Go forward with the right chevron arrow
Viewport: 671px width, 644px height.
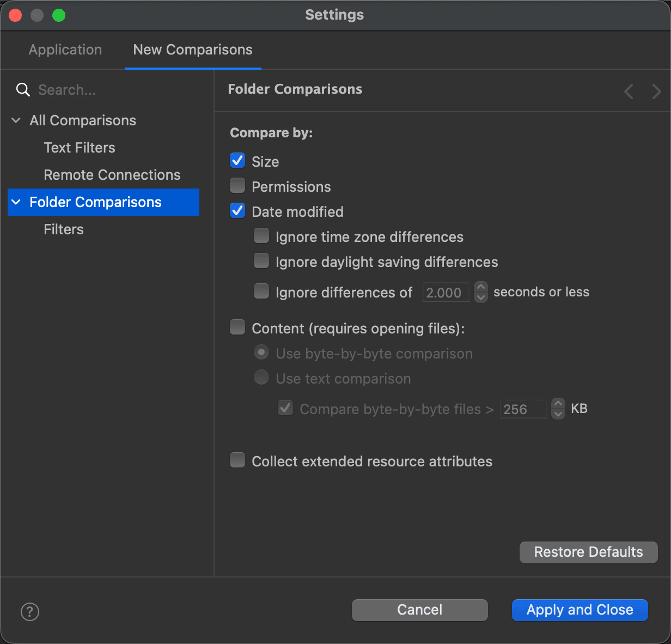tap(656, 91)
